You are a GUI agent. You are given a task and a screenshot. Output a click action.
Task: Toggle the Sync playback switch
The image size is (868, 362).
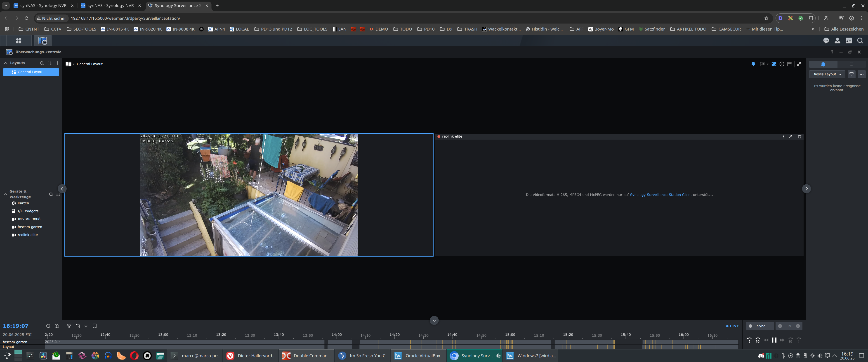tap(751, 326)
